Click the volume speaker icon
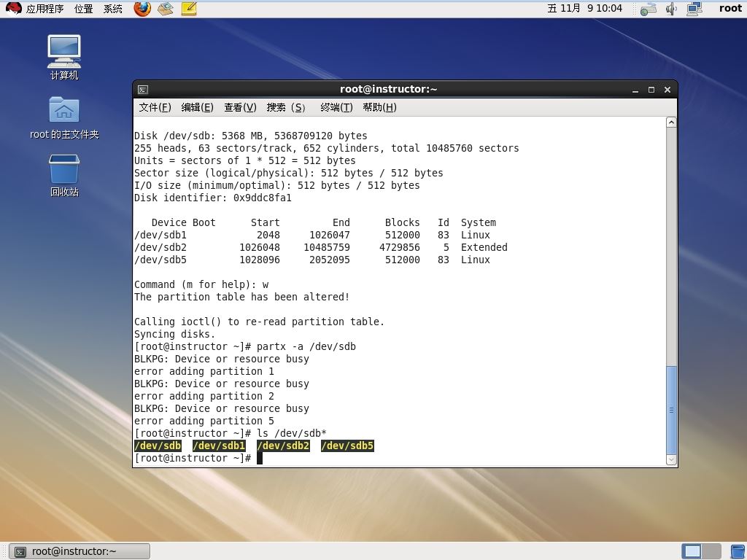Image resolution: width=747 pixels, height=560 pixels. [671, 9]
